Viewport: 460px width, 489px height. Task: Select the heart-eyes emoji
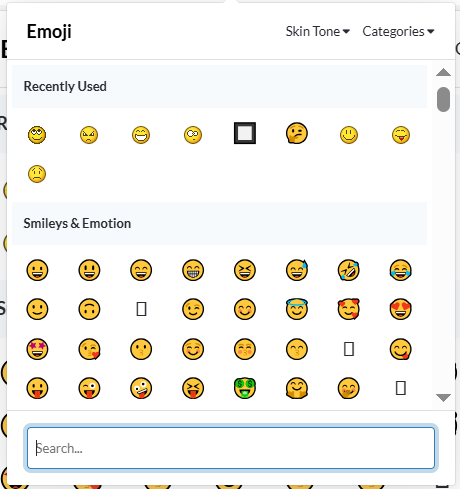tap(401, 309)
